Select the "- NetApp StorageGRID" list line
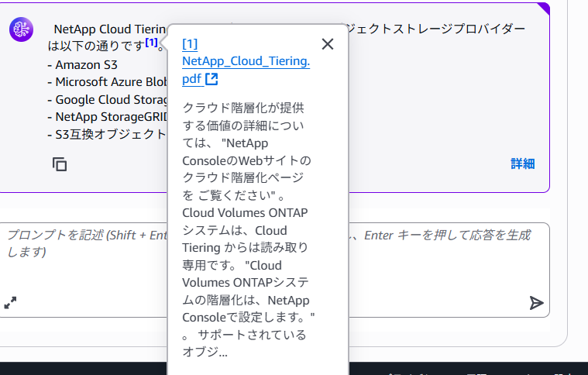The height and width of the screenshot is (375, 588). pos(107,117)
